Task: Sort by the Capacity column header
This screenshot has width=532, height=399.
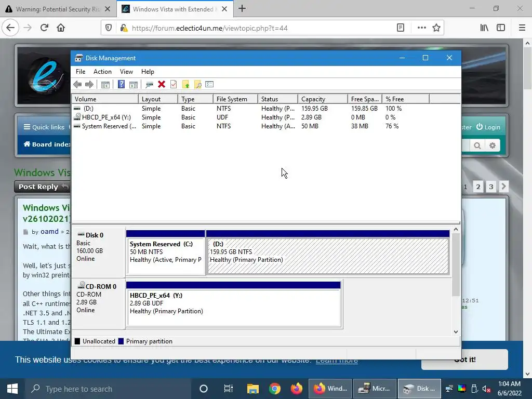Action: 323,99
